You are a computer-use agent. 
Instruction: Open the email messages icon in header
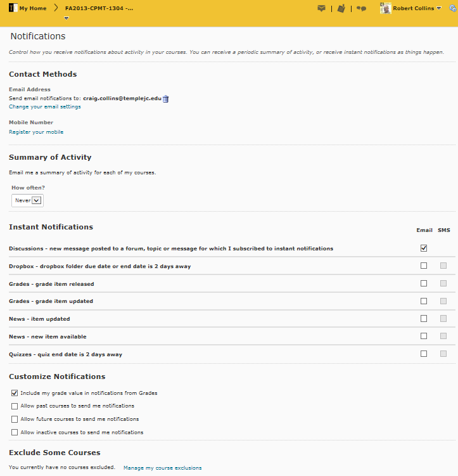tap(321, 8)
